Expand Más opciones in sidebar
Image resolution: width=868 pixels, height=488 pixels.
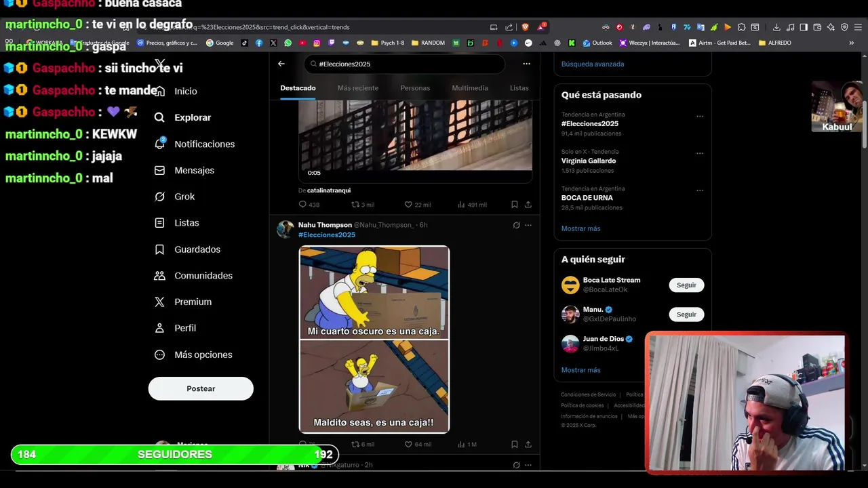pos(193,354)
